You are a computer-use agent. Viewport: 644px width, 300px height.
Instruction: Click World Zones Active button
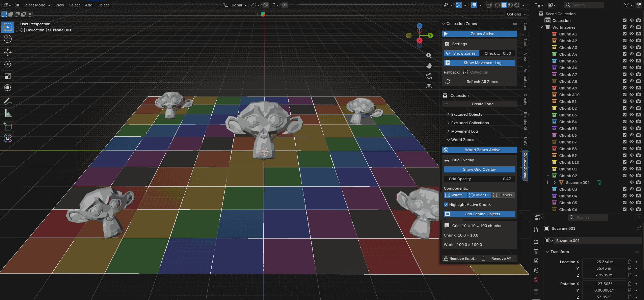pyautogui.click(x=479, y=150)
